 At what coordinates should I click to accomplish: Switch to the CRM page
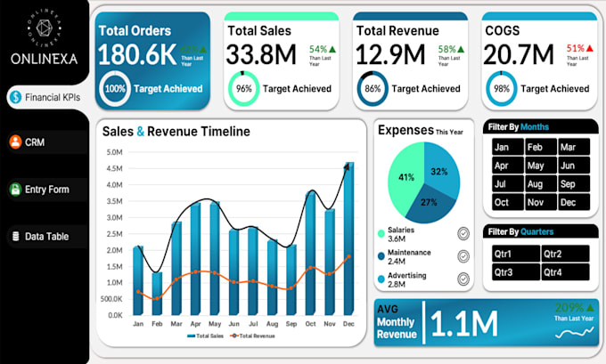pos(48,142)
